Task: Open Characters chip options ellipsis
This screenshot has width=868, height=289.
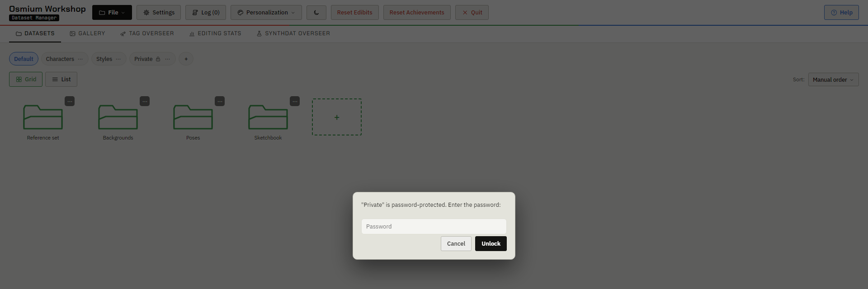Action: pos(80,59)
